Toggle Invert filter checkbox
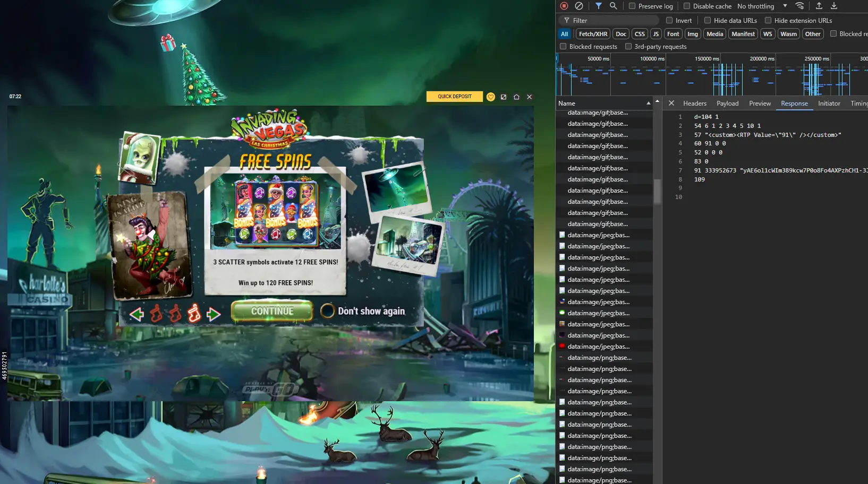This screenshot has height=484, width=868. click(669, 20)
